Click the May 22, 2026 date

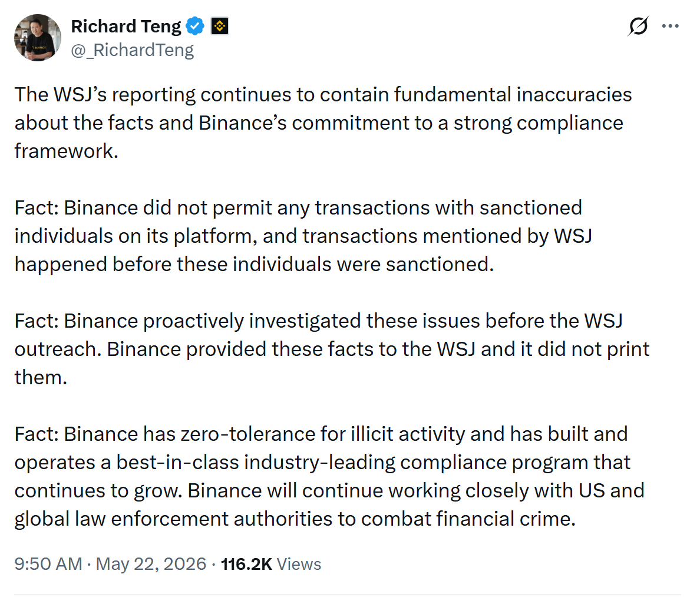pyautogui.click(x=151, y=564)
